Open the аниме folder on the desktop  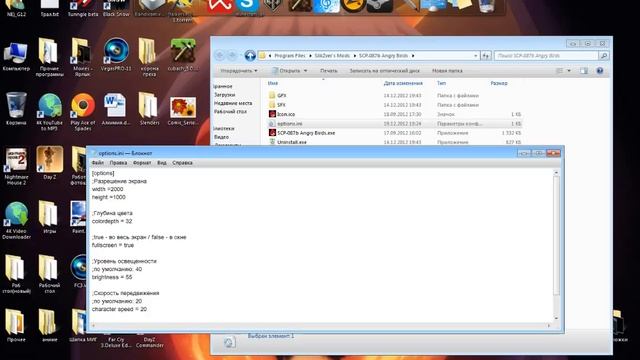point(48,322)
